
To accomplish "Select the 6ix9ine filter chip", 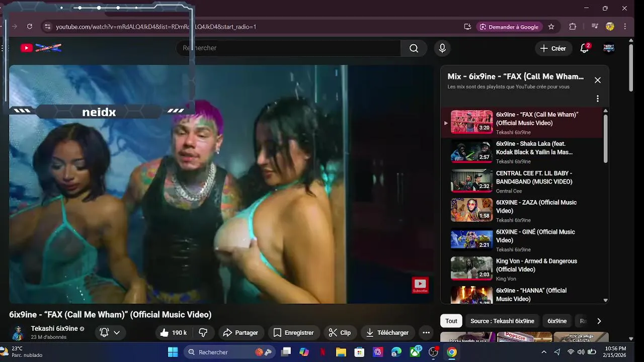I will (557, 321).
